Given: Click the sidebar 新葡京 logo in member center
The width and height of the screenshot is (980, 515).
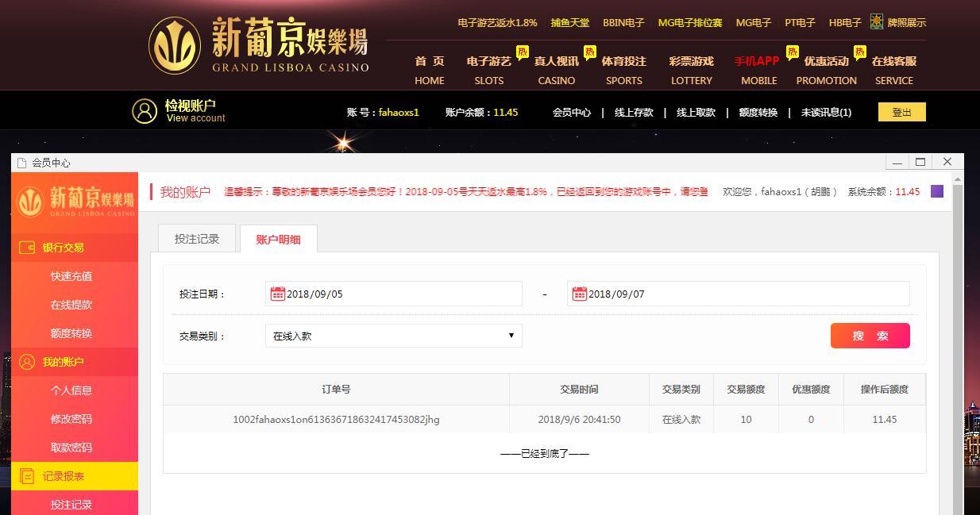Looking at the screenshot, I should coord(75,202).
